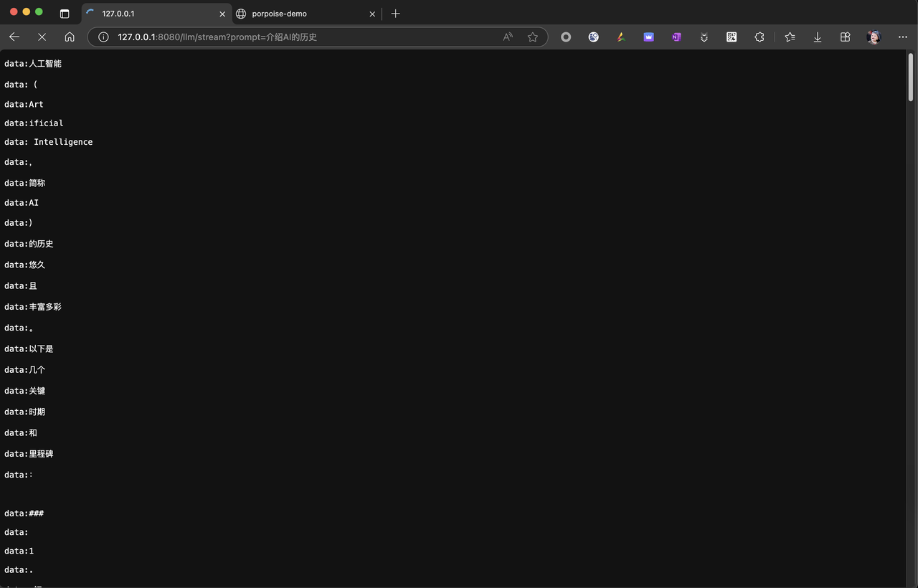This screenshot has width=918, height=588.
Task: Open the colorful triangle extension icon
Action: [621, 37]
